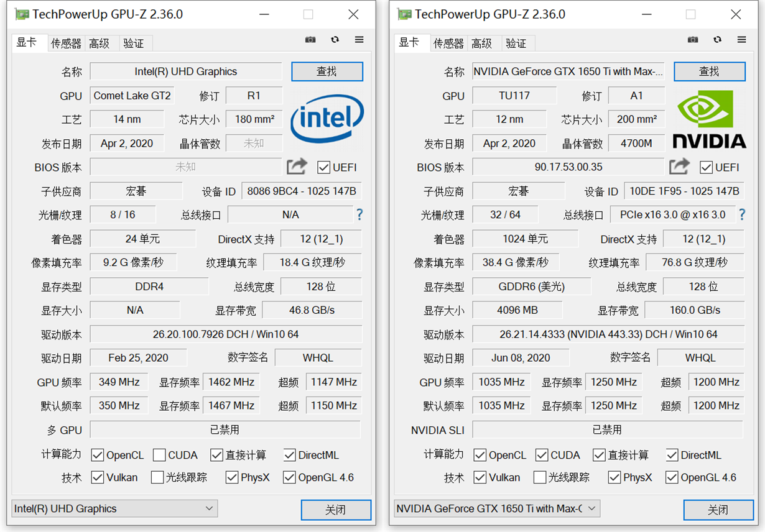Toggle 直接计算 checkbox in Intel window
This screenshot has width=765, height=532.
(216, 455)
